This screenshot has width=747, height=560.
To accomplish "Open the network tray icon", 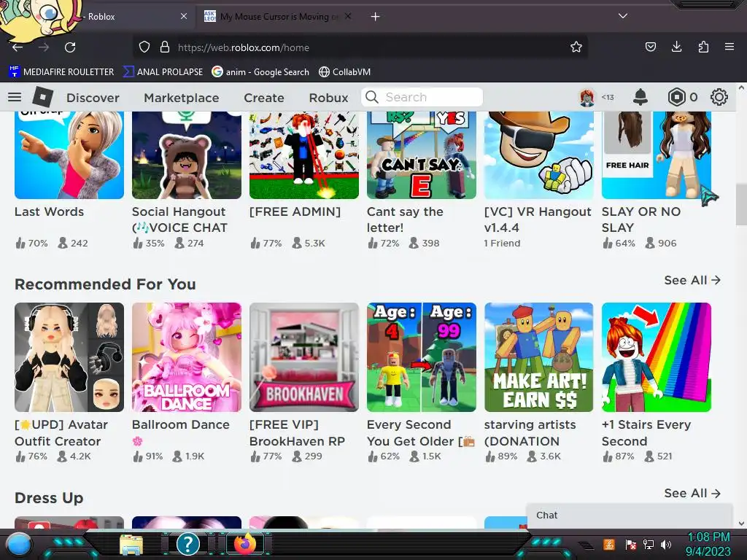I will pos(649,544).
